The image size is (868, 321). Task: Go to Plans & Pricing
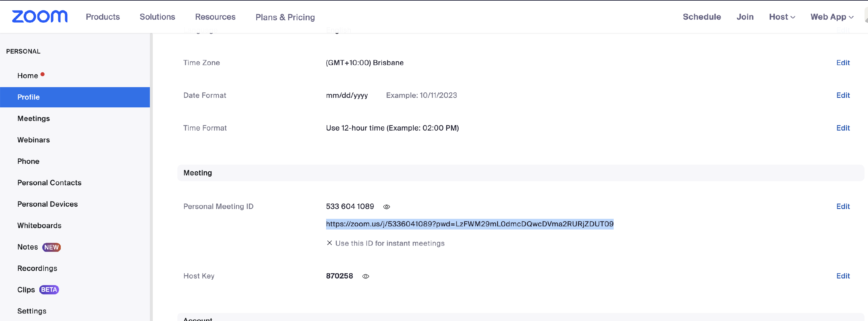(x=285, y=17)
